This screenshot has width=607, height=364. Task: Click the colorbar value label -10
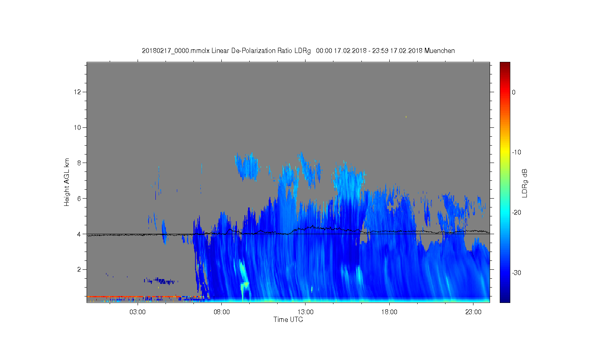(516, 152)
